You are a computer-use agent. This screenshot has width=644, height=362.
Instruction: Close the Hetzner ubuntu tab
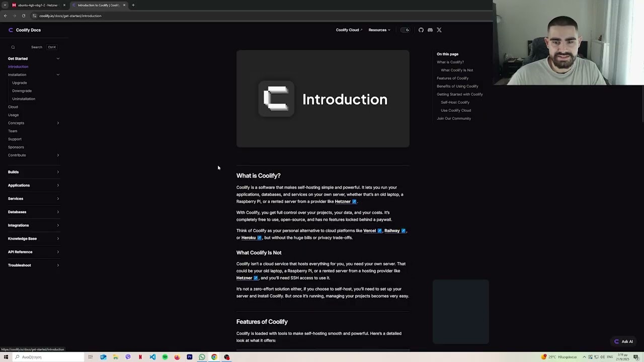point(64,5)
